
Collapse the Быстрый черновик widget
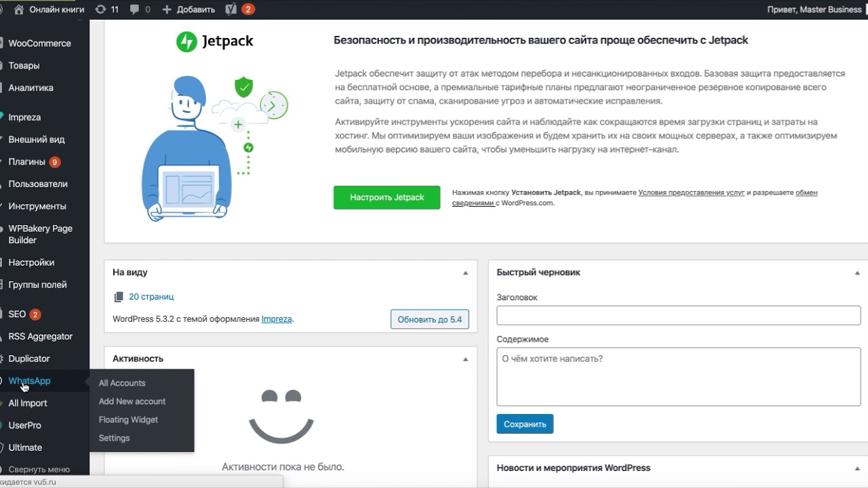click(858, 272)
